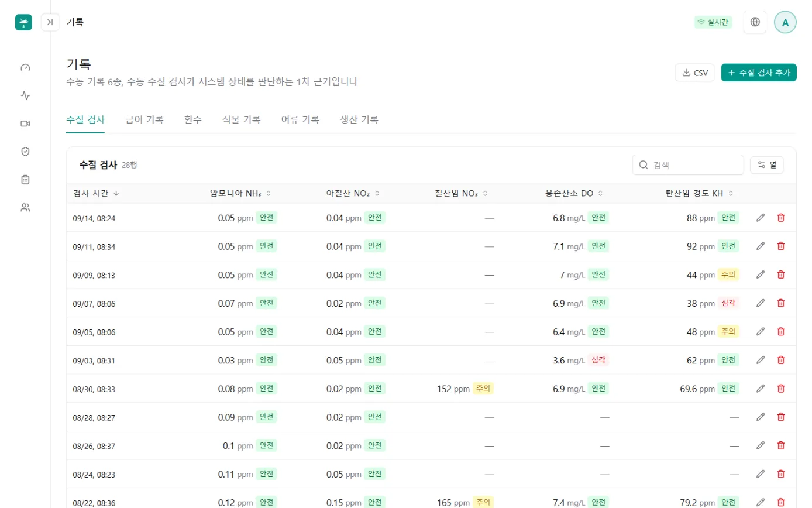Expand the sidebar with the toggle button
Image resolution: width=812 pixels, height=508 pixels.
click(50, 22)
